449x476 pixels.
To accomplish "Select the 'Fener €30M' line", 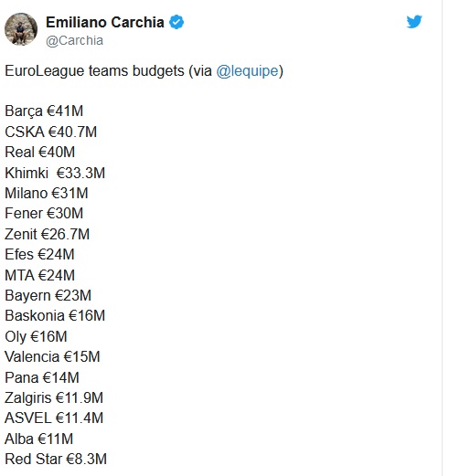I will pos(44,213).
